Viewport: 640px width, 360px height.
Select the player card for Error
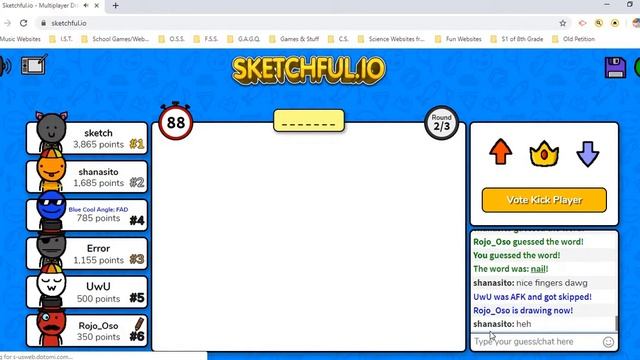[87, 254]
